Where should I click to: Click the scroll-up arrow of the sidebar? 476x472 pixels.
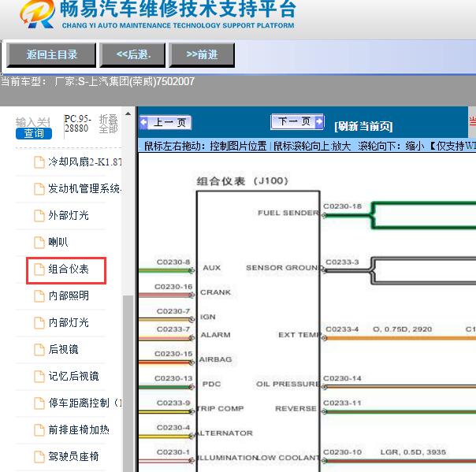pos(128,113)
